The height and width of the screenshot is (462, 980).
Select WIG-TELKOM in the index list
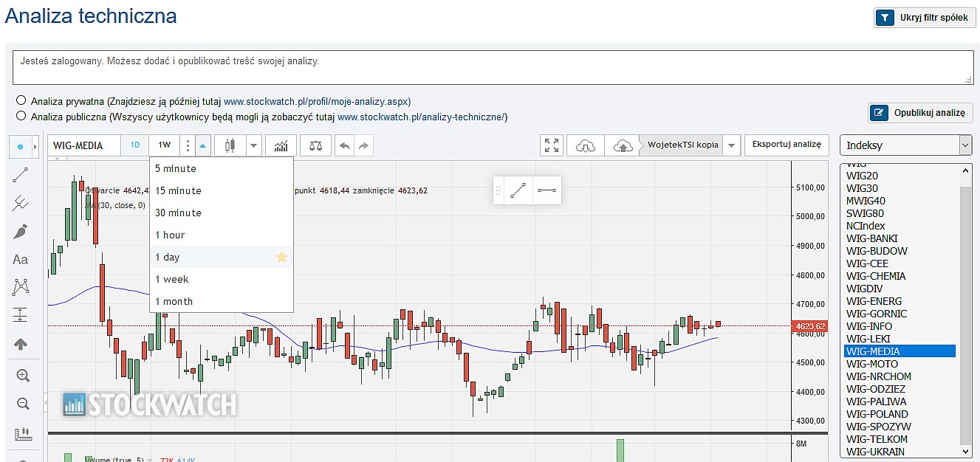[x=900, y=439]
